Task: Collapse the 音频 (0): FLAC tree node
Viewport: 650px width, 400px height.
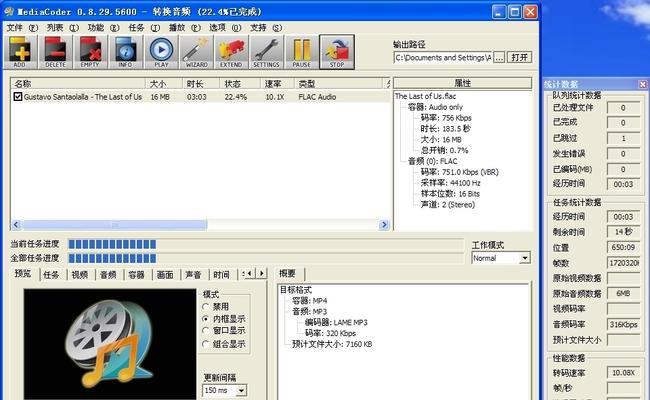Action: [x=432, y=161]
